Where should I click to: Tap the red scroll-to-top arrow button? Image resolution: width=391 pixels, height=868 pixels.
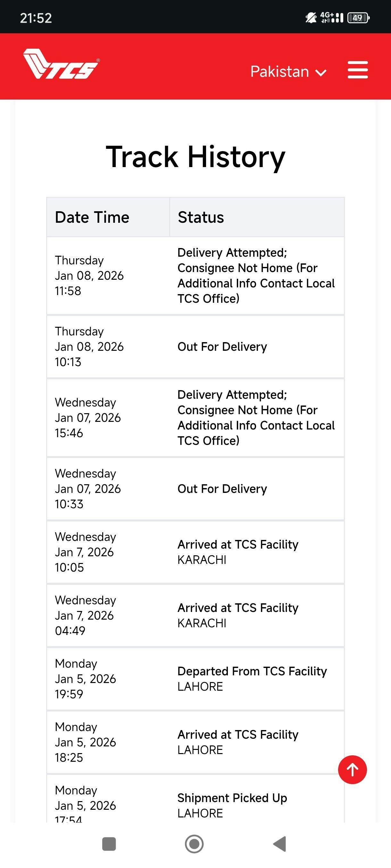352,770
